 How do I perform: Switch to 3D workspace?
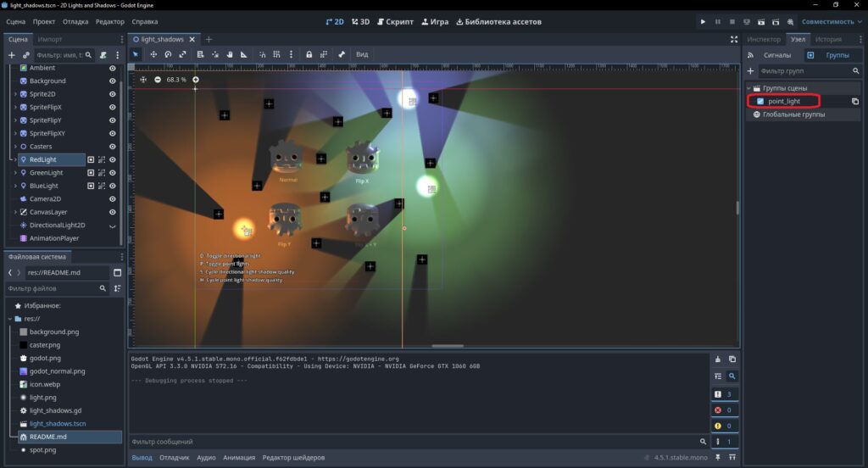coord(361,21)
